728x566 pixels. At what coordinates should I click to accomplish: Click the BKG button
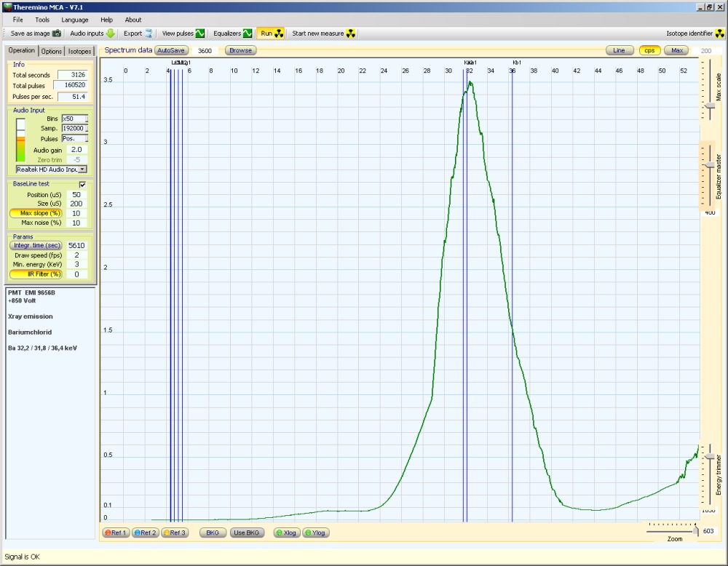coord(213,533)
